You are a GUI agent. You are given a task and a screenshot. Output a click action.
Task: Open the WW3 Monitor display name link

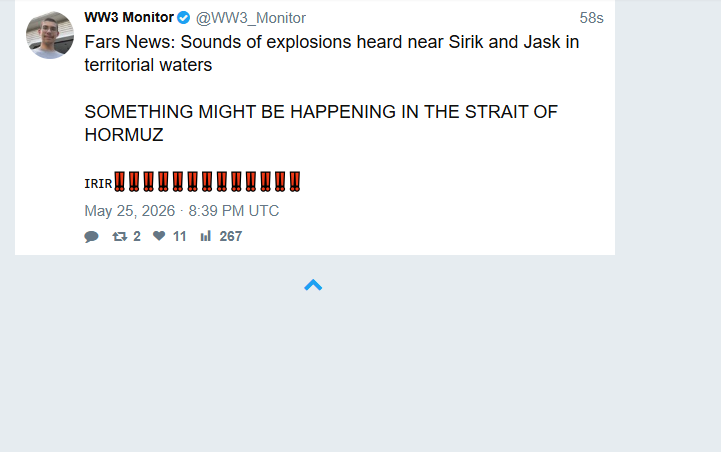[x=129, y=17]
